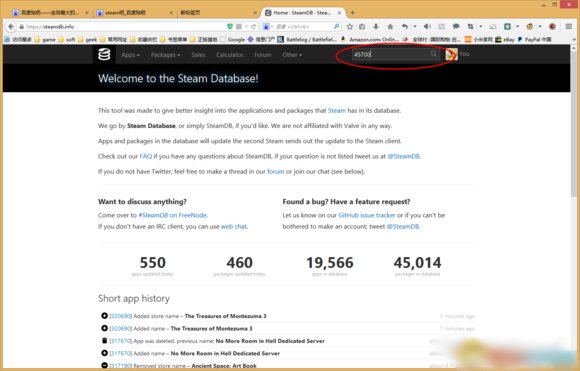Open the Packages dropdown menu
580x371 pixels.
[165, 55]
